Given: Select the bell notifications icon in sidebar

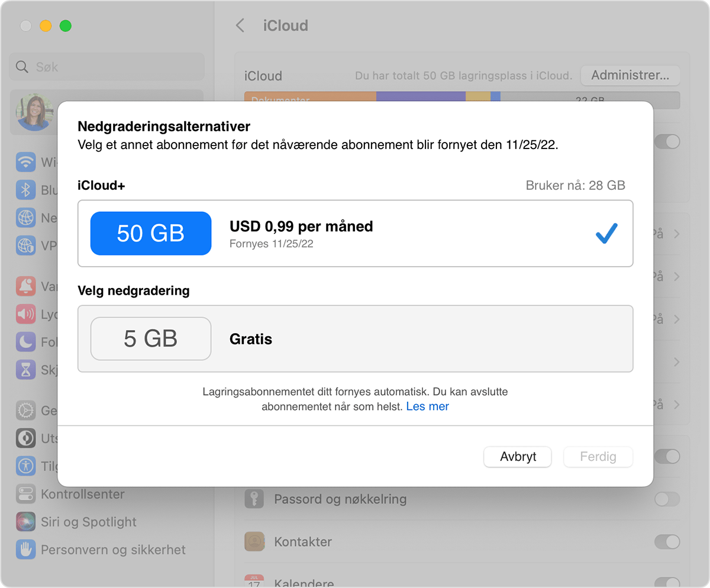Looking at the screenshot, I should pyautogui.click(x=26, y=286).
